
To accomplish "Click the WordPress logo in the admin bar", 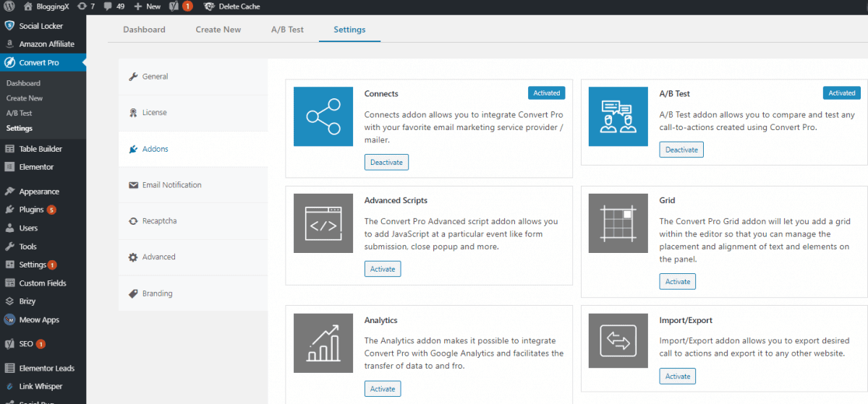I will pos(9,7).
